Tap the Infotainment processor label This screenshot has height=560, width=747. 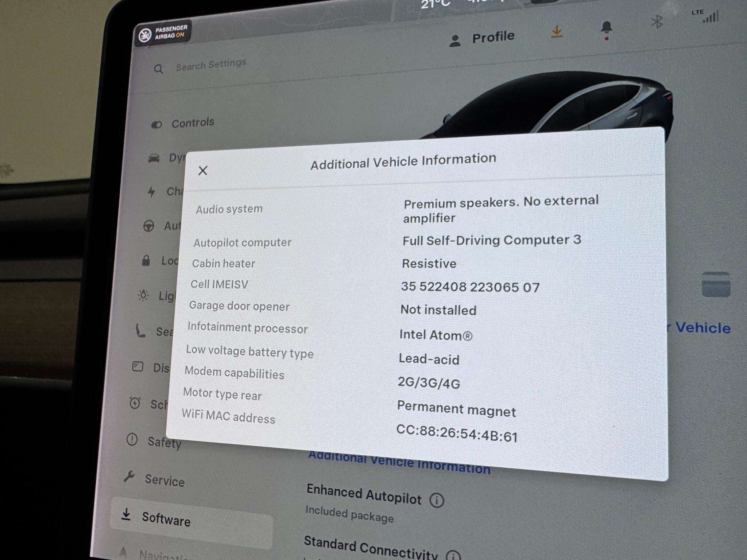(x=248, y=328)
